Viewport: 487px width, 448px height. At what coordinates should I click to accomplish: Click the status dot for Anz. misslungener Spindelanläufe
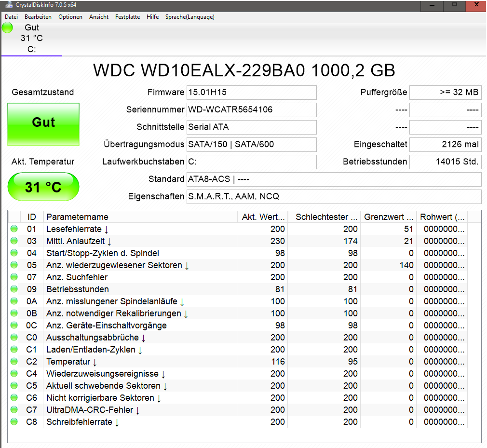tap(14, 301)
